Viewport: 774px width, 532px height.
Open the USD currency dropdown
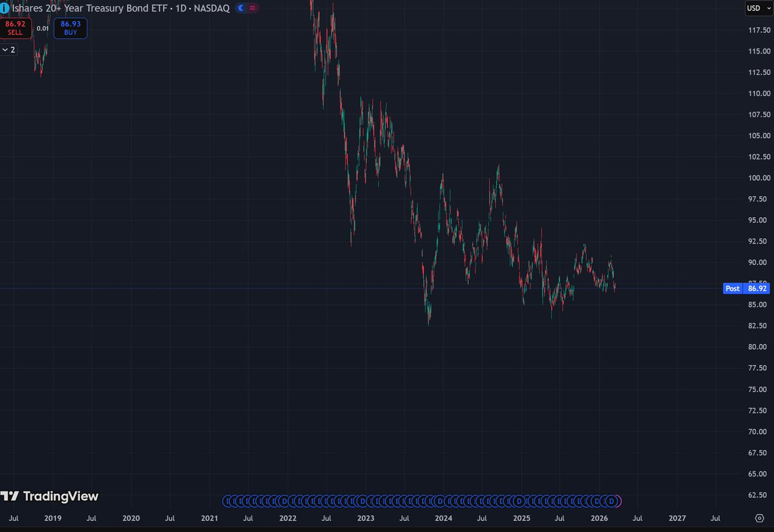tap(759, 8)
